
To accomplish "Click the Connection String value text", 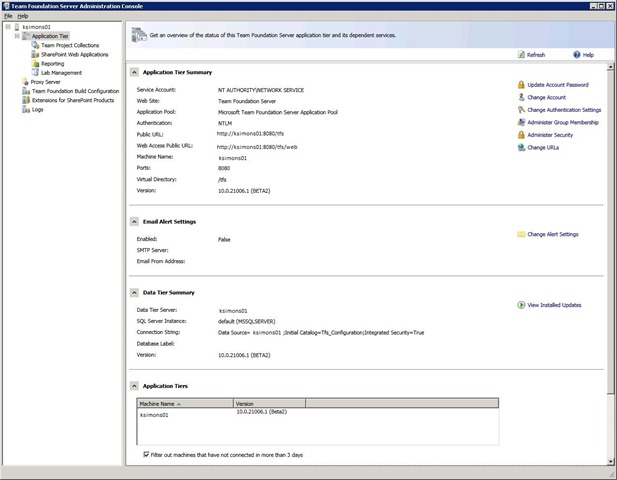I will (x=321, y=332).
